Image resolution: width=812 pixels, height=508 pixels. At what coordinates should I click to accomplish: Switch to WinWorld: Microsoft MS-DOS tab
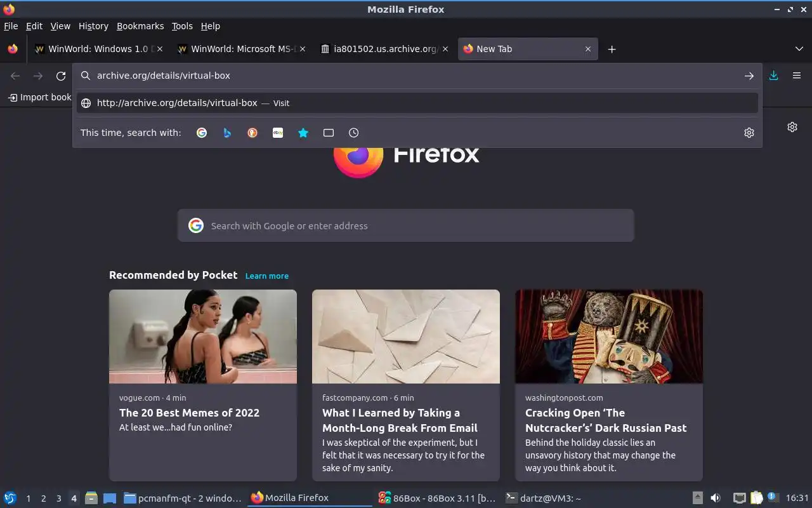pos(242,49)
